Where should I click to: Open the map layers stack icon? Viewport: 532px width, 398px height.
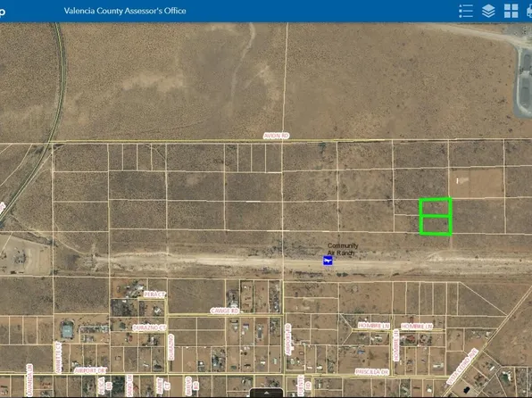pyautogui.click(x=488, y=11)
